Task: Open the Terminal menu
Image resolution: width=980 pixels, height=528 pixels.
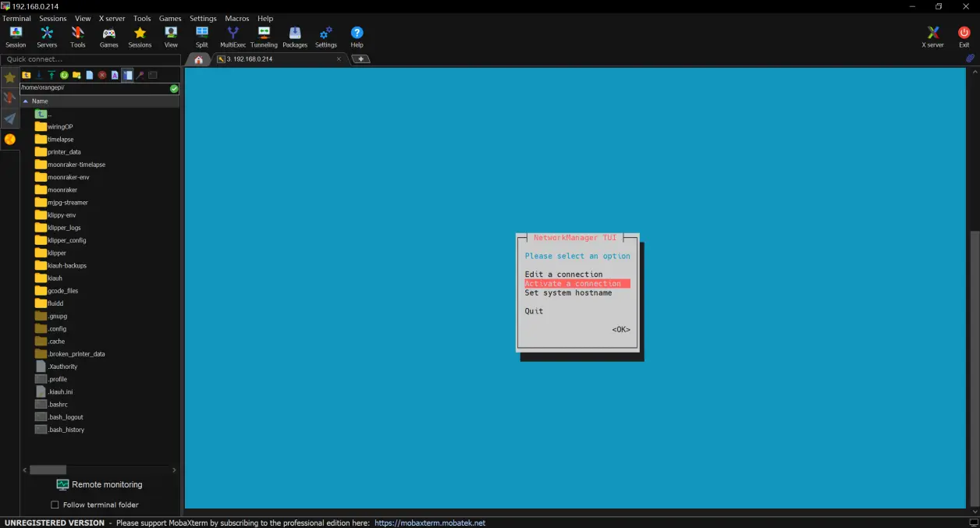Action: [x=17, y=19]
